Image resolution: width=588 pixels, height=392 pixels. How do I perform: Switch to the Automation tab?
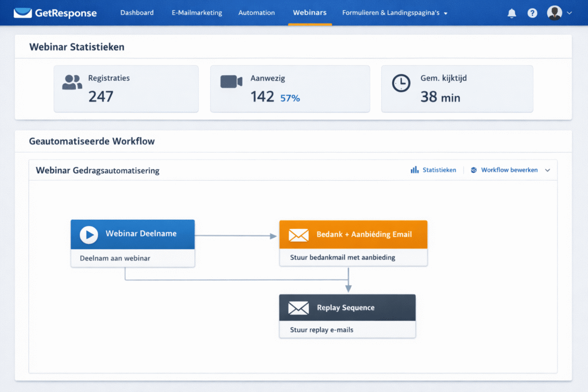[x=256, y=13]
